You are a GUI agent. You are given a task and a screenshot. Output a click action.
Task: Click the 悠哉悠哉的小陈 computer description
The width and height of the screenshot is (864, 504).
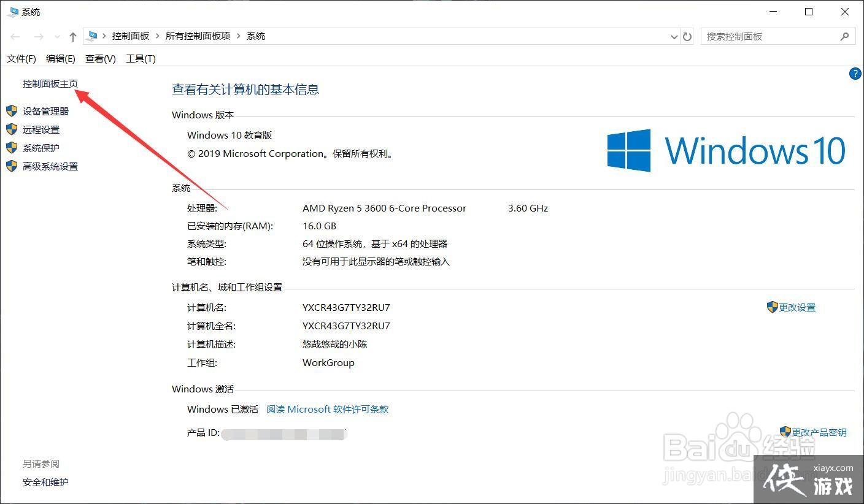click(334, 344)
